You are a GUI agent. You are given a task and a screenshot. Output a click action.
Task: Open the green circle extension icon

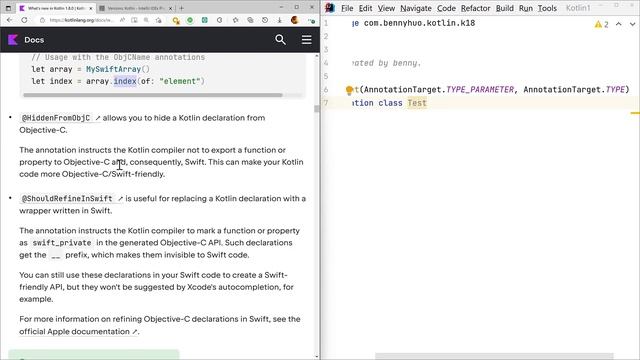point(190,20)
